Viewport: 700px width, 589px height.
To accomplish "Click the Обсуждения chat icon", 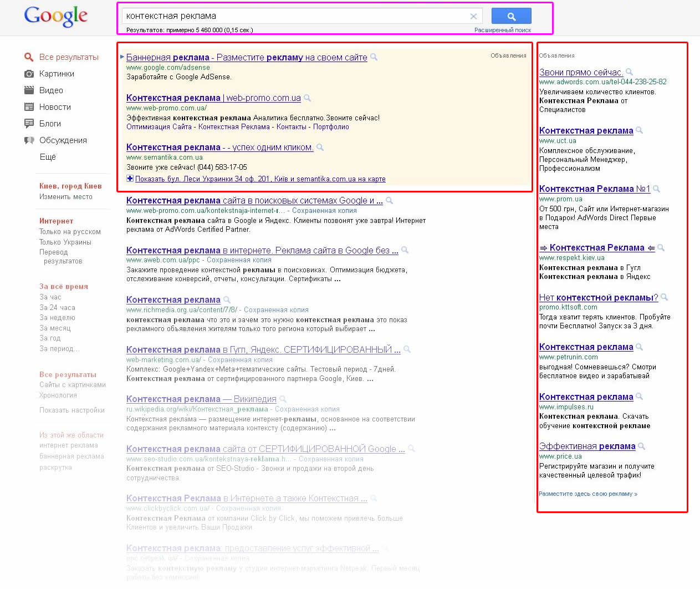I will tap(29, 140).
